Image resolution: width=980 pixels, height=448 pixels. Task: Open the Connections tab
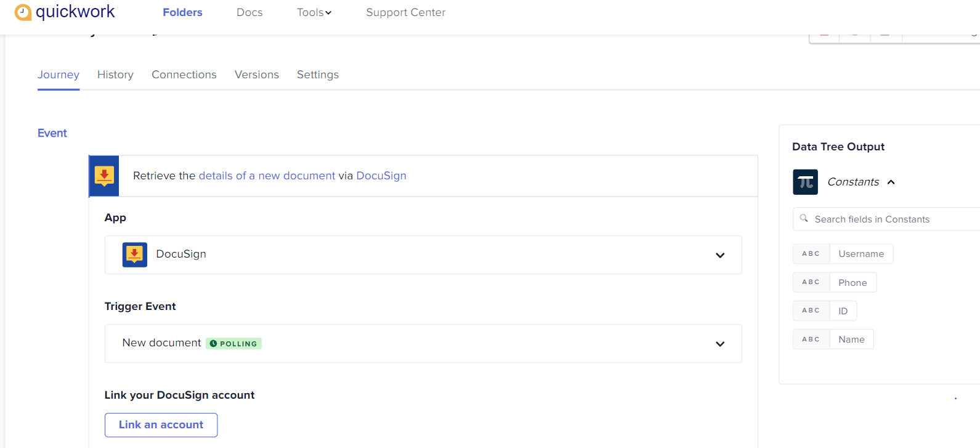click(x=184, y=75)
